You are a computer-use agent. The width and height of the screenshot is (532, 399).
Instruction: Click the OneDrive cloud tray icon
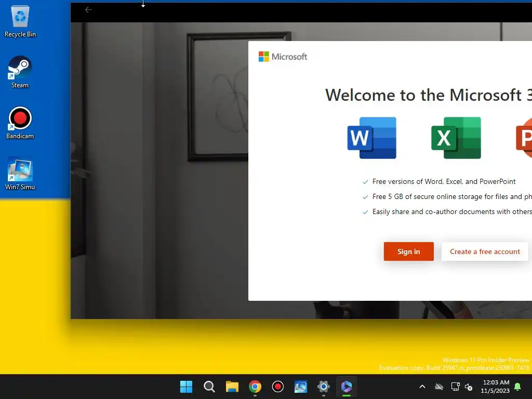(439, 387)
